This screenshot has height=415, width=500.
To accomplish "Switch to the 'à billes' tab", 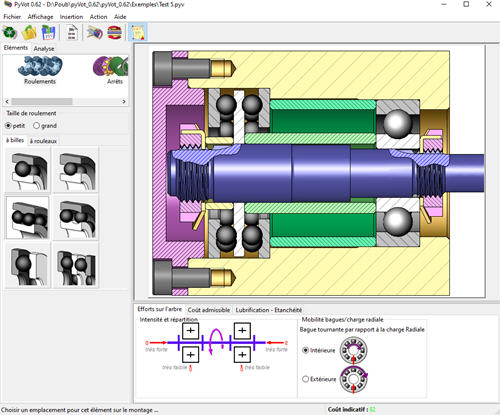I will click(15, 140).
